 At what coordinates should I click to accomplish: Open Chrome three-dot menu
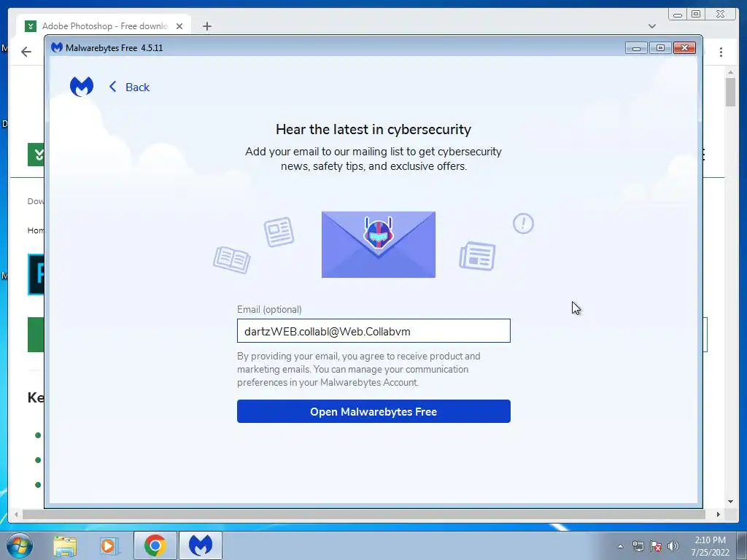pyautogui.click(x=721, y=52)
